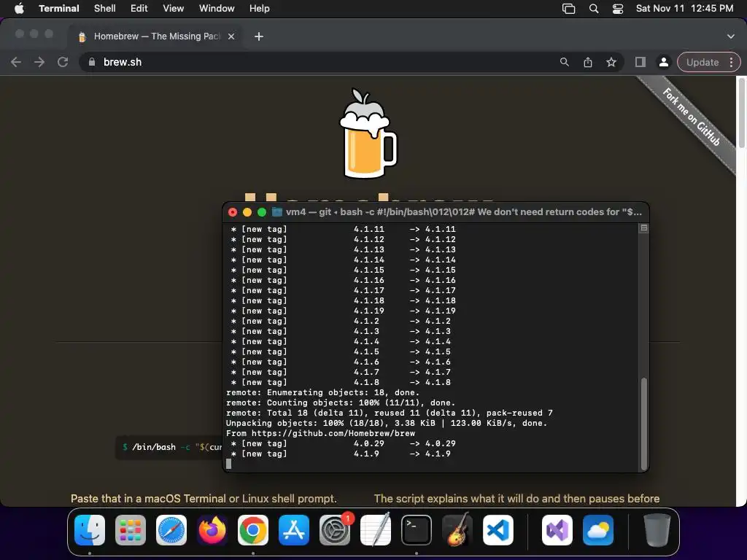The height and width of the screenshot is (560, 747).
Task: Open Control Center in the menu bar
Action: pyautogui.click(x=618, y=9)
